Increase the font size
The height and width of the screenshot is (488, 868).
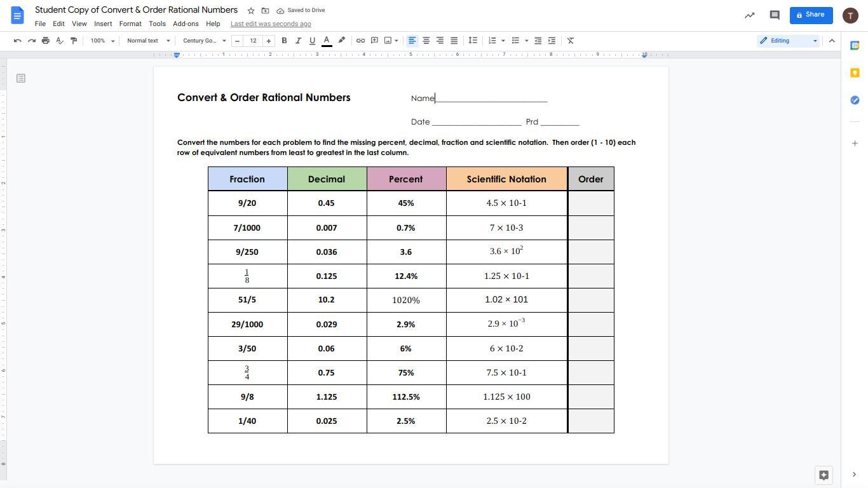tap(269, 41)
